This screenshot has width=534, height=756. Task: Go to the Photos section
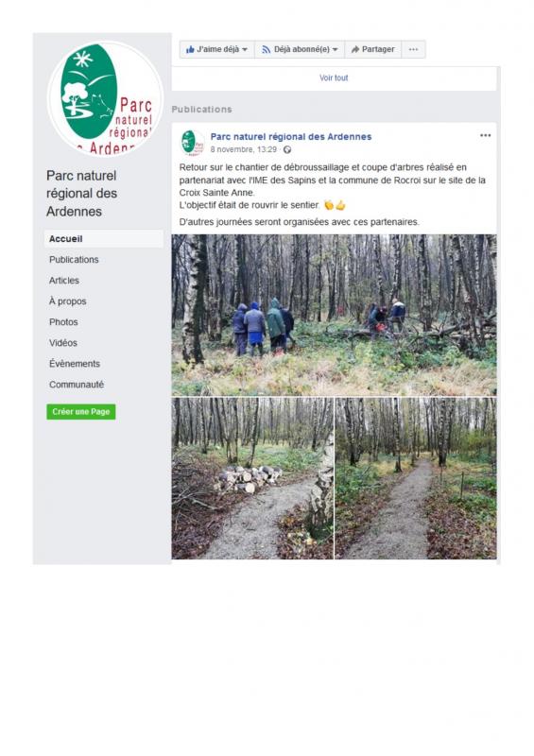click(x=63, y=321)
